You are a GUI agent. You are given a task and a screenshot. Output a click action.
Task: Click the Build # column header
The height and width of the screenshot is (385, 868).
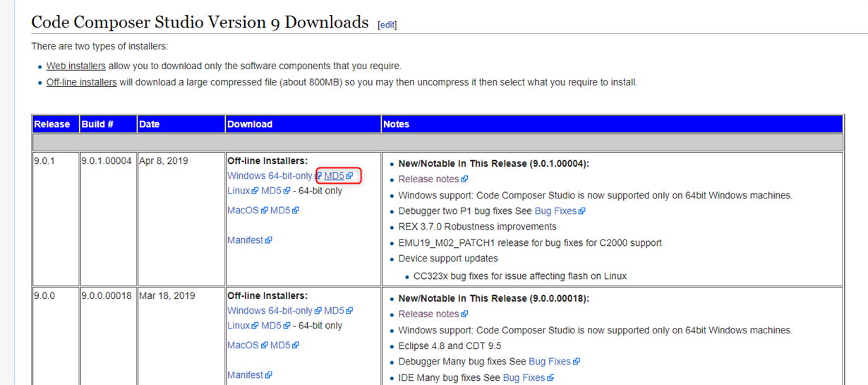tap(108, 124)
